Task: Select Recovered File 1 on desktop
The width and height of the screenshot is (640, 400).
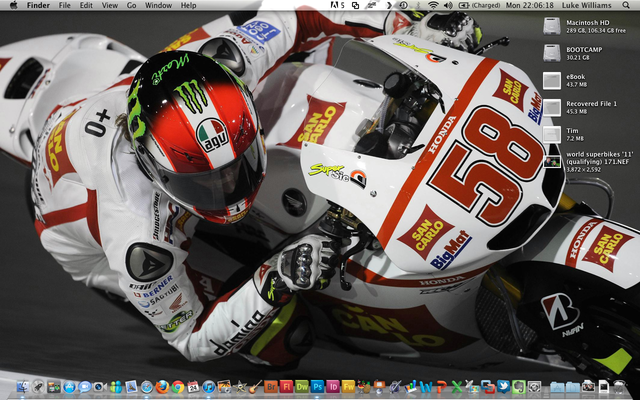Action: pyautogui.click(x=551, y=107)
